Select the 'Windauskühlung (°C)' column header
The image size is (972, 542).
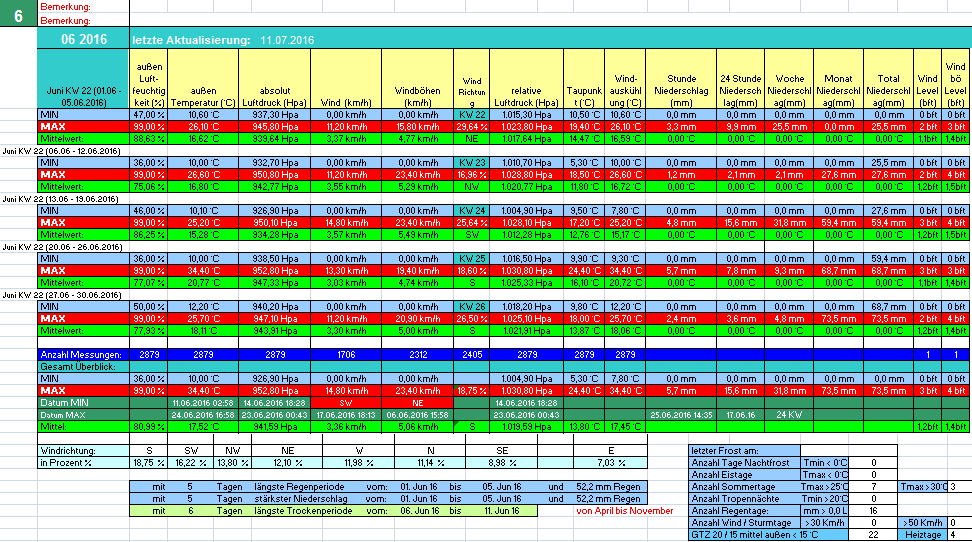pos(625,79)
